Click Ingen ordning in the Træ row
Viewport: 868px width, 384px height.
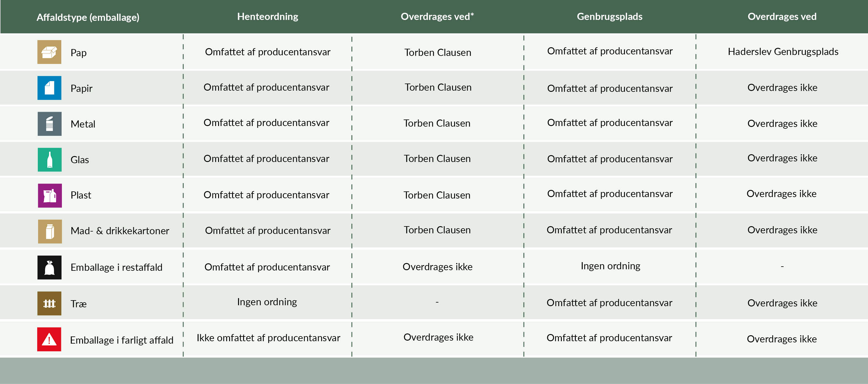[267, 302]
